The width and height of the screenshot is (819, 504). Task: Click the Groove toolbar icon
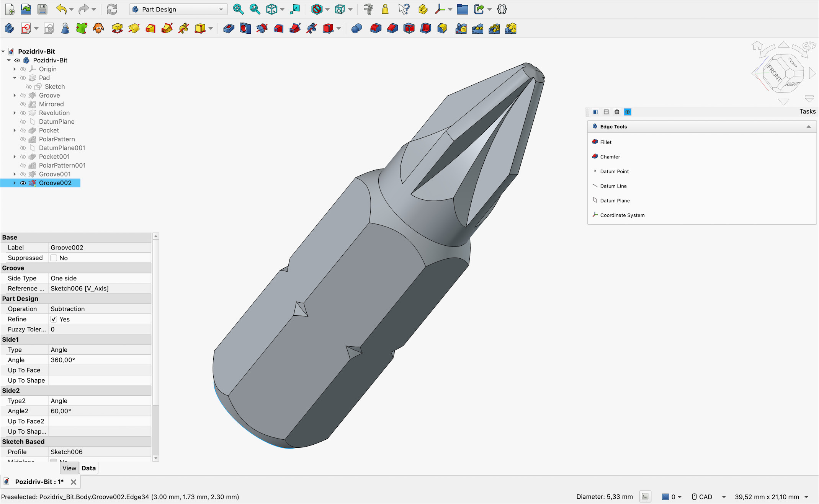262,29
